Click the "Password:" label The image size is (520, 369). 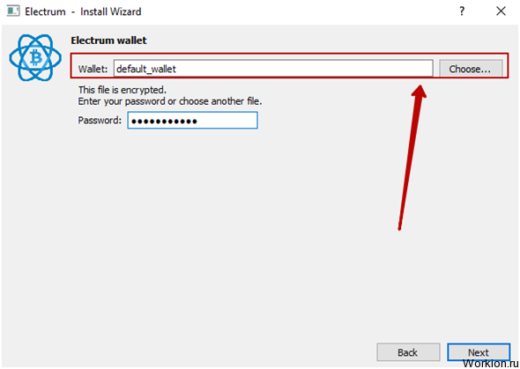(x=100, y=120)
